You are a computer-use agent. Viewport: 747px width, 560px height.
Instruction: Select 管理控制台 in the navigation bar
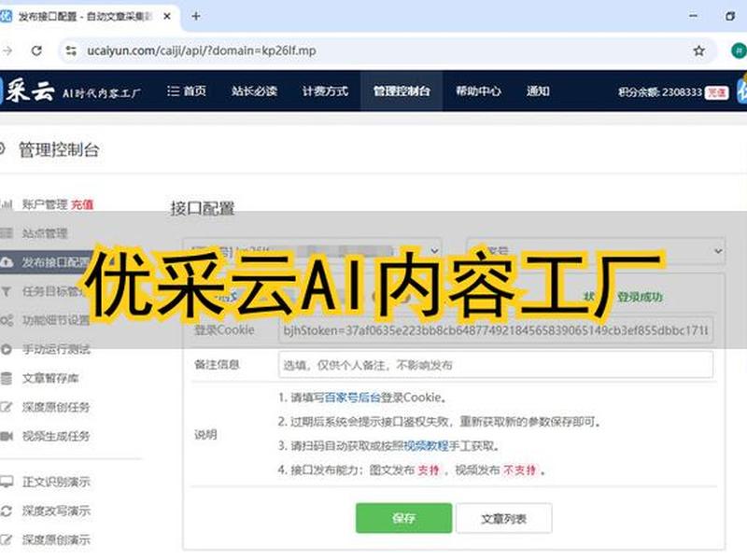click(x=402, y=91)
